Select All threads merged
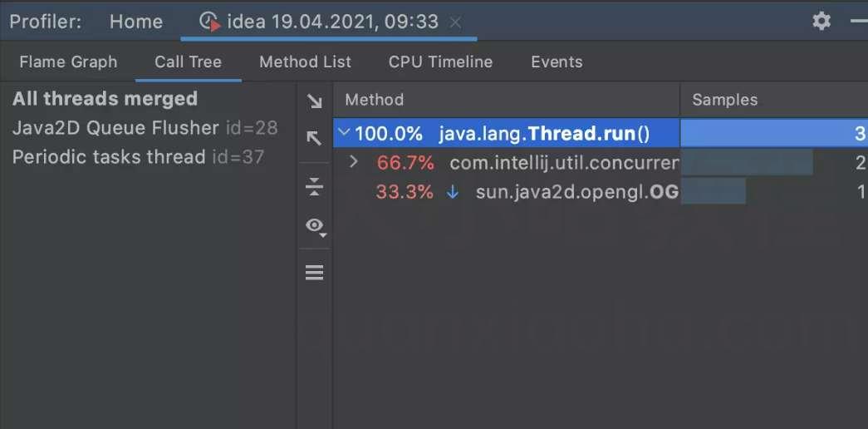This screenshot has width=868, height=429. click(105, 99)
